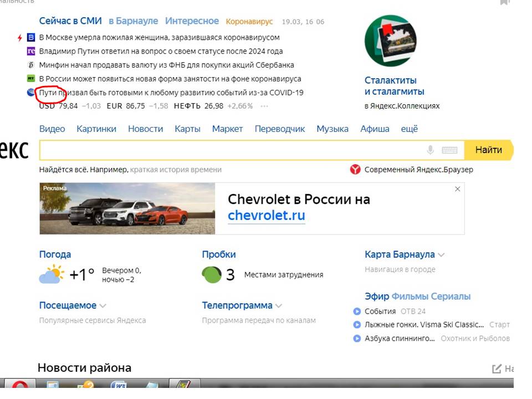Click the Opera icon in the taskbar
Screen dimensions: 532x399
(20, 384)
